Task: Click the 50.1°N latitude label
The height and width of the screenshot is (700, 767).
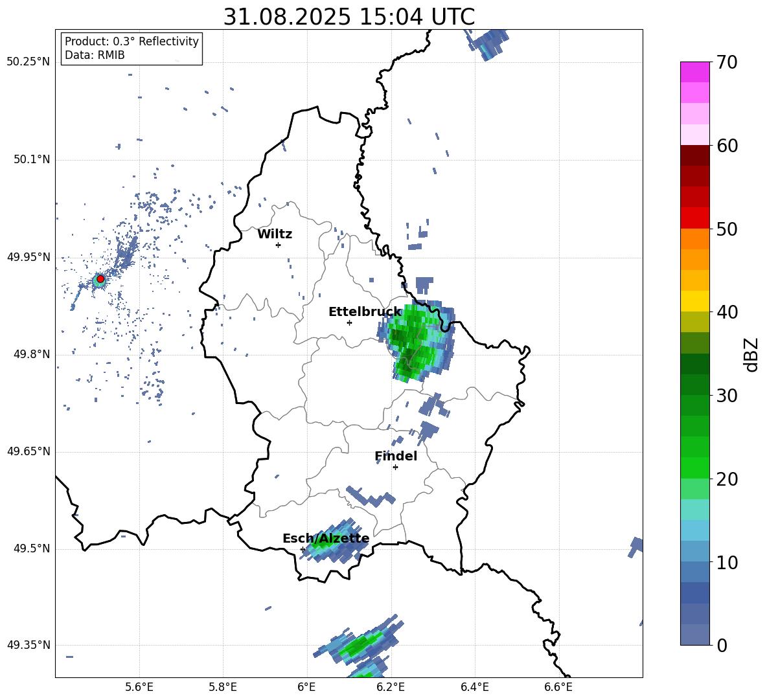Action: [x=32, y=159]
